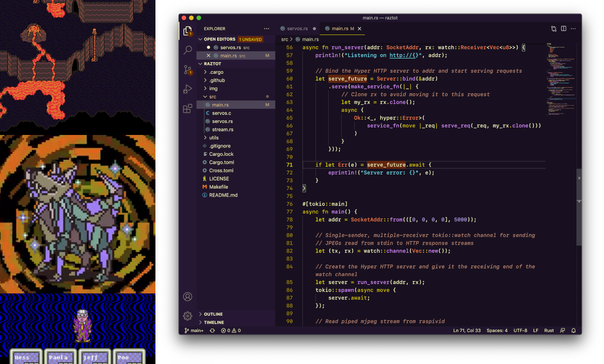Click the Ln 71, Col 33 indicator
The width and height of the screenshot is (604, 364).
click(x=467, y=331)
